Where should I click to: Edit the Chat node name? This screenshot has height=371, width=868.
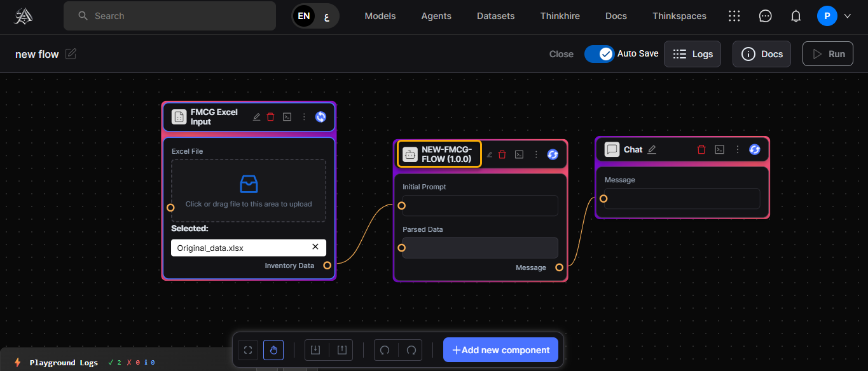[652, 149]
